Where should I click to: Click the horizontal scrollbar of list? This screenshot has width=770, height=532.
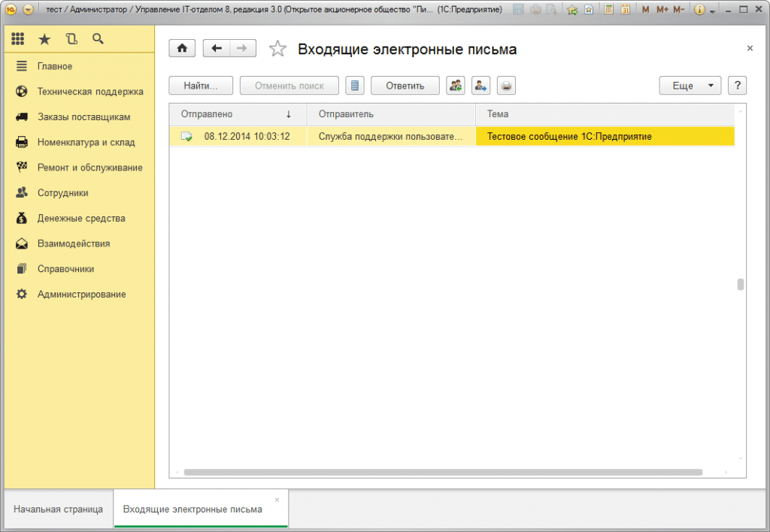[443, 472]
